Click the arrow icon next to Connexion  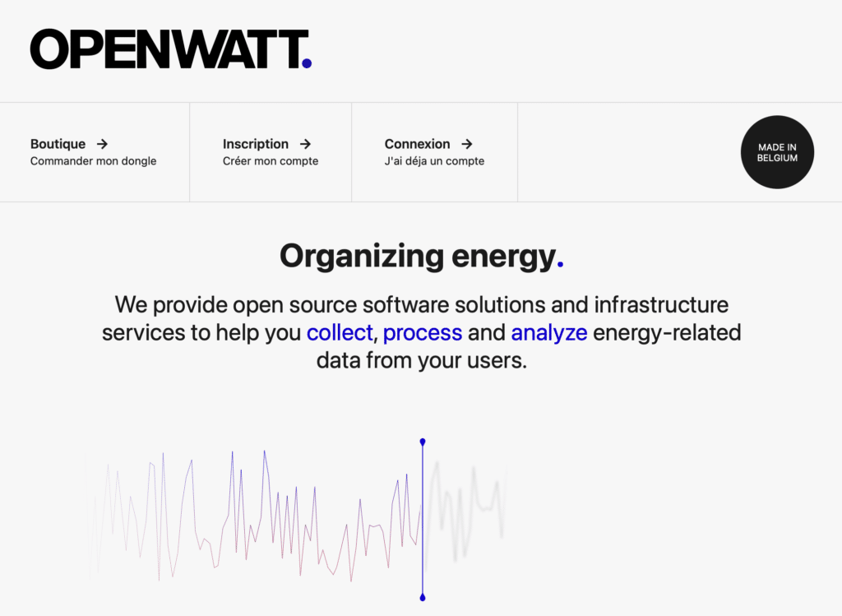coord(467,144)
